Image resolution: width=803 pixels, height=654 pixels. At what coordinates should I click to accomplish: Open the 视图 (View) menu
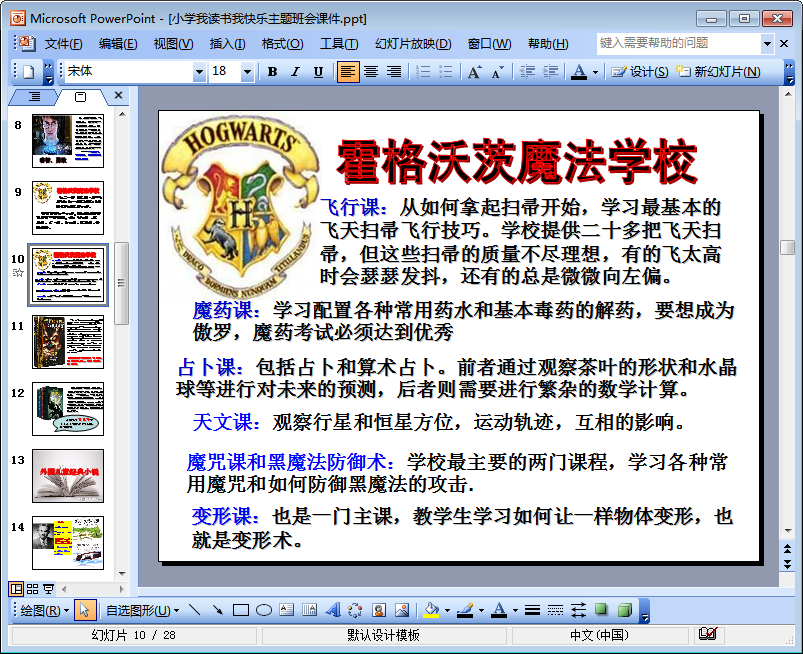[x=173, y=44]
